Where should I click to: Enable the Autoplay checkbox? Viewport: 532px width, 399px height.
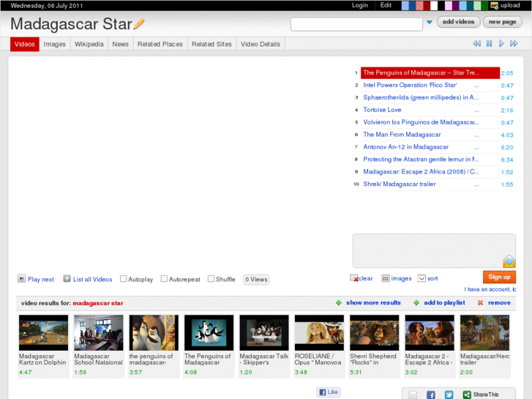tap(124, 279)
